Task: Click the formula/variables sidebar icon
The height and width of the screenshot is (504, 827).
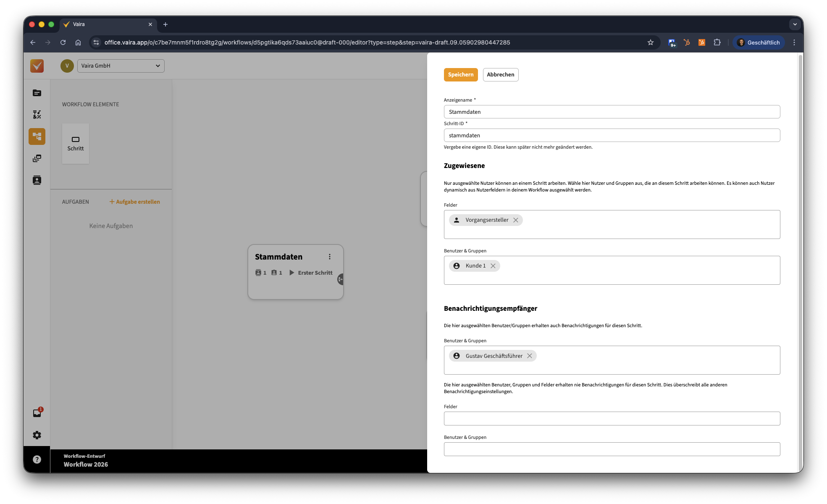Action: (37, 115)
